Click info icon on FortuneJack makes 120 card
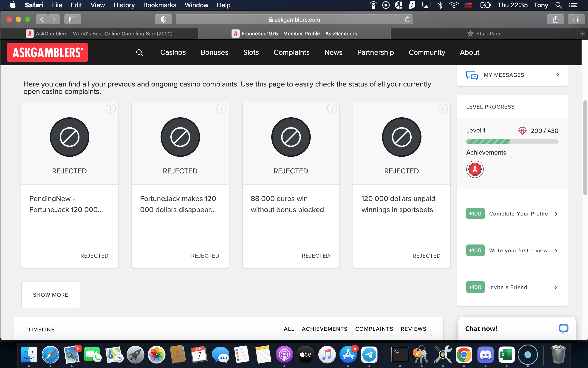This screenshot has height=368, width=588. click(221, 109)
